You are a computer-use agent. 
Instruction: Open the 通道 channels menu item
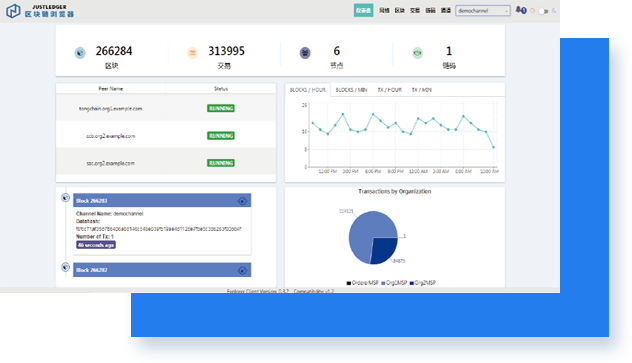(x=446, y=10)
